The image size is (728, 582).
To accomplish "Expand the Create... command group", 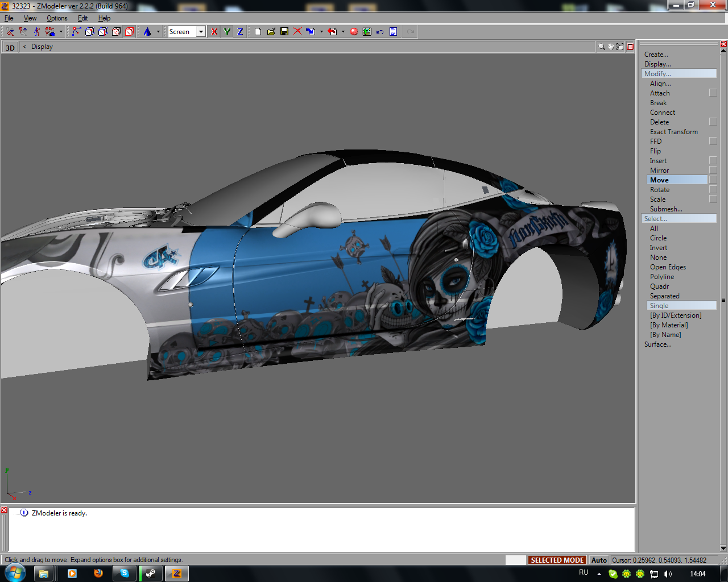I will (x=656, y=55).
